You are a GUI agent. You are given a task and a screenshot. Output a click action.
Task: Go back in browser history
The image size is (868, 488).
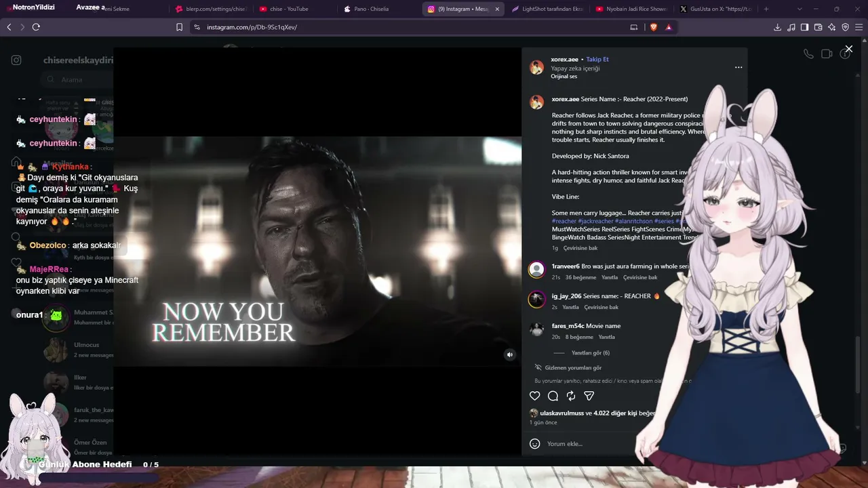pyautogui.click(x=9, y=27)
